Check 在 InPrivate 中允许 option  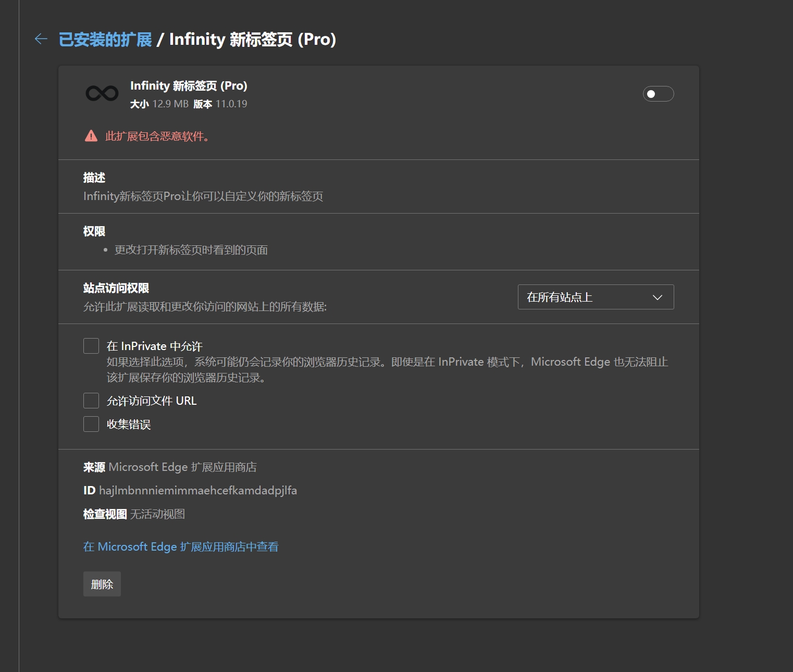(x=91, y=345)
